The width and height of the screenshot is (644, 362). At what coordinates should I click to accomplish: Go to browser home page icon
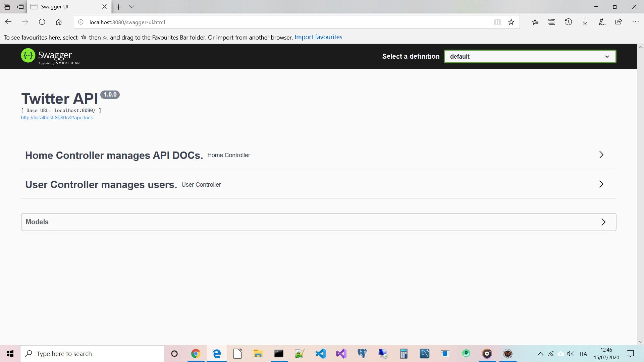[59, 22]
